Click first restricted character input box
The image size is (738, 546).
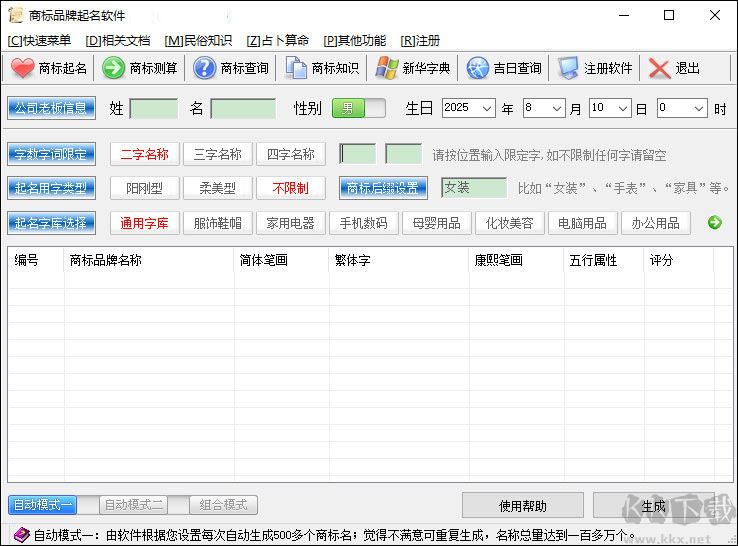coord(357,154)
